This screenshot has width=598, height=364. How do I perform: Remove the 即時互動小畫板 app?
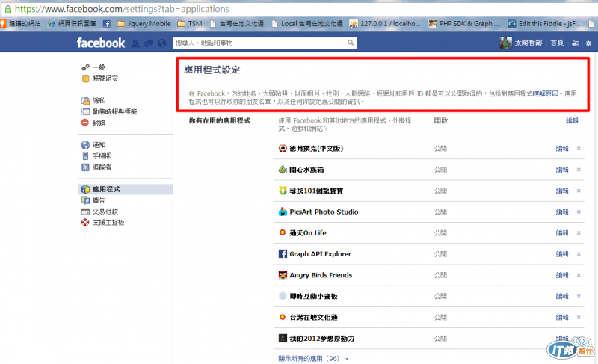click(x=579, y=296)
